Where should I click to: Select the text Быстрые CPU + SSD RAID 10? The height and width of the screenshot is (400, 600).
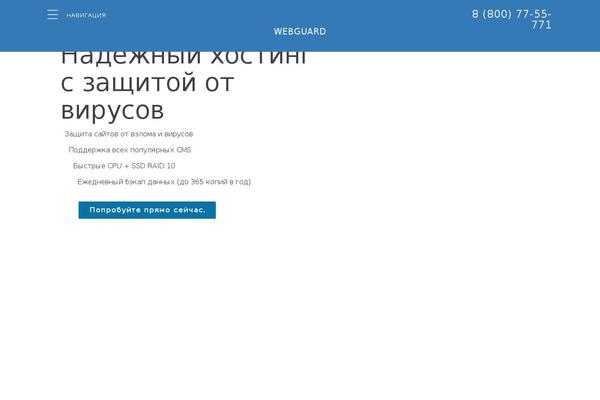click(124, 166)
